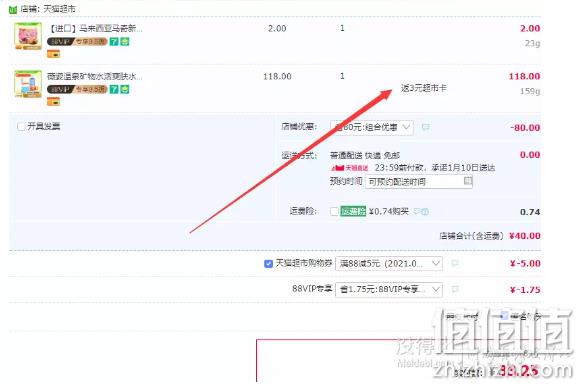Click the comment icon beside the shopping coupon dropdown
This screenshot has height=387, width=582.
click(x=455, y=263)
